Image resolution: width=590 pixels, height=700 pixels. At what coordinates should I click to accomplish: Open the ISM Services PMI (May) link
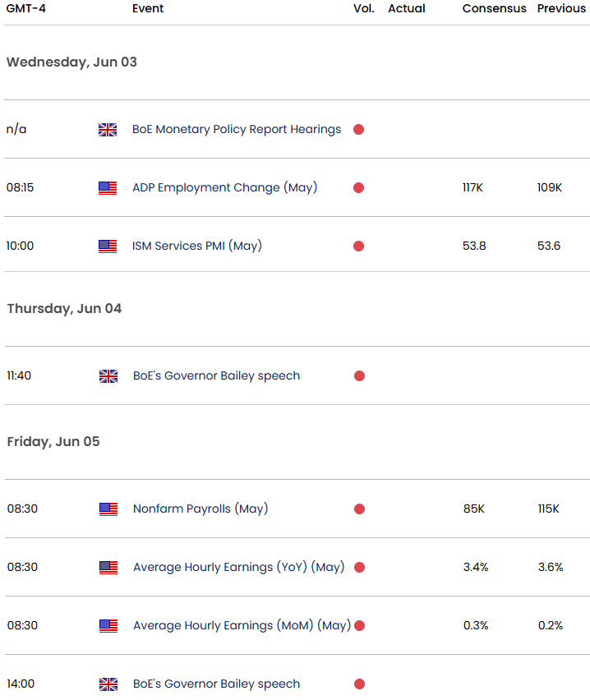click(x=197, y=246)
